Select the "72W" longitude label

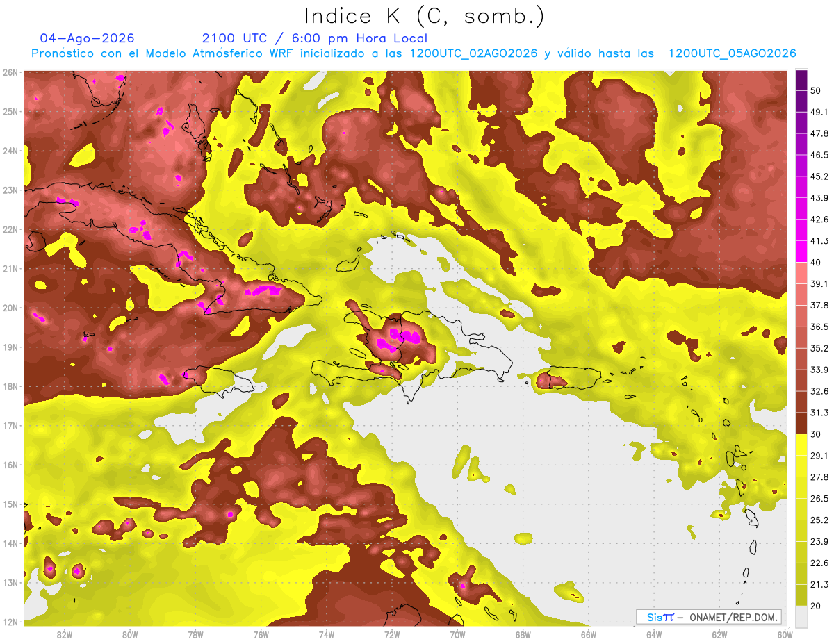392,635
